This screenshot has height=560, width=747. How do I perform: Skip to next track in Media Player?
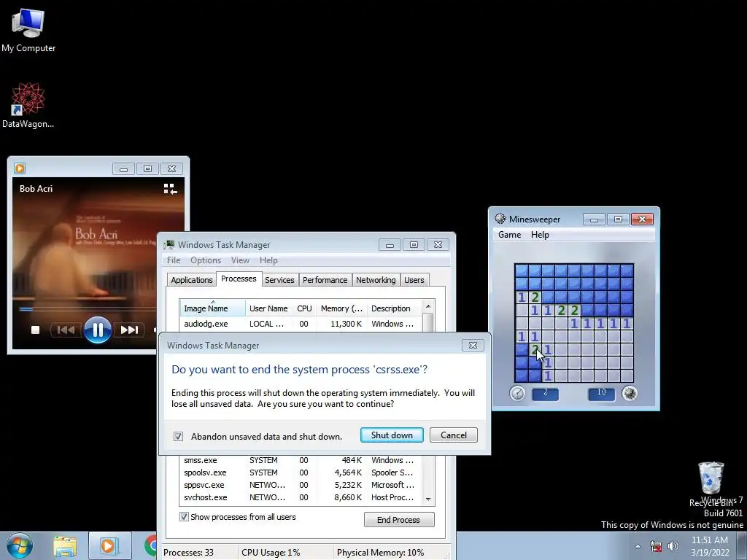tap(128, 330)
